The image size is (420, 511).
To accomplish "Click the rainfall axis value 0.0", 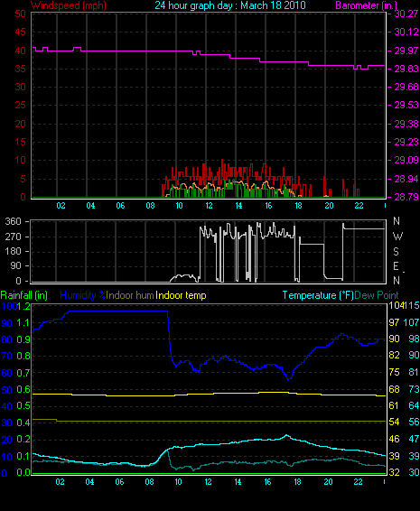I will [23, 472].
